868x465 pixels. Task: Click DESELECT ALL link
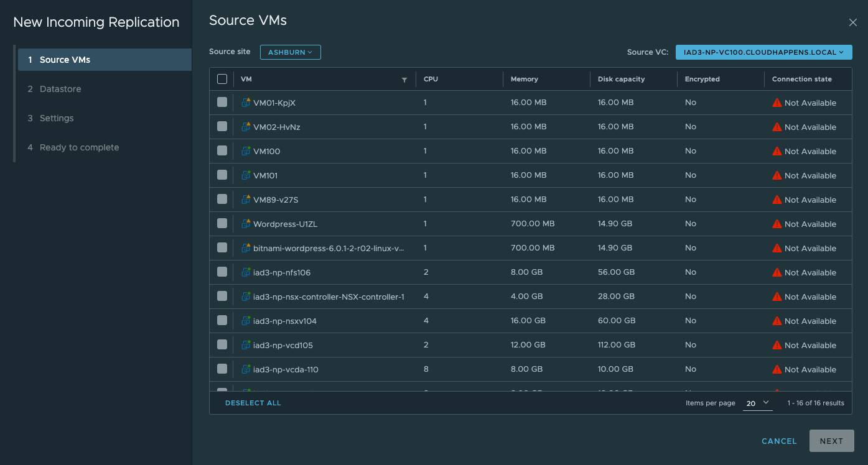click(253, 403)
